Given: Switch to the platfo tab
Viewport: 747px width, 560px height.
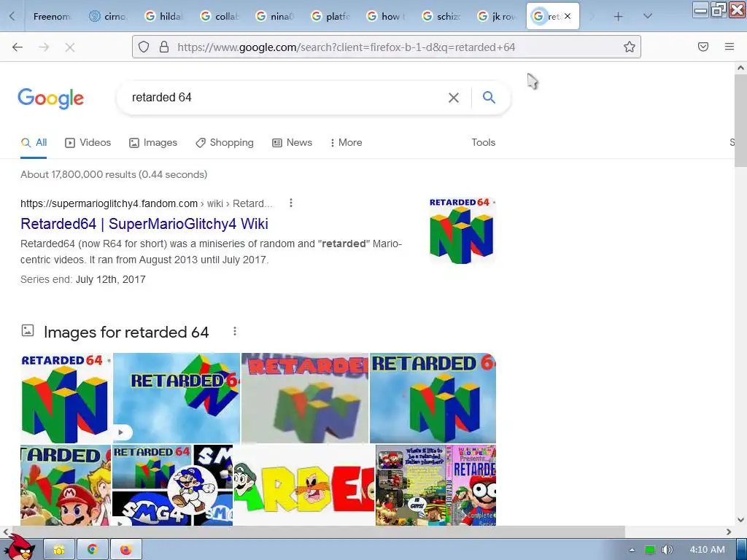Looking at the screenshot, I should click(x=330, y=16).
